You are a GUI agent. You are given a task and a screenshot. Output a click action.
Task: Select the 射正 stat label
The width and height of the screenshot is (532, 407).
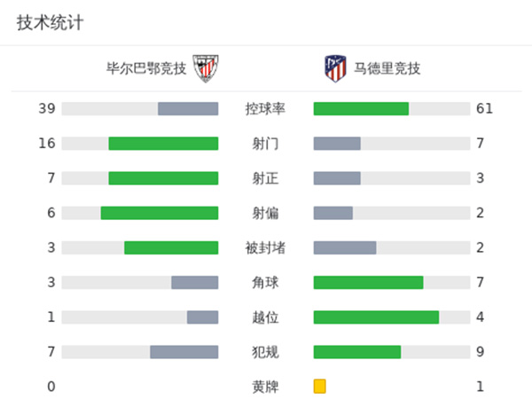[x=265, y=178]
